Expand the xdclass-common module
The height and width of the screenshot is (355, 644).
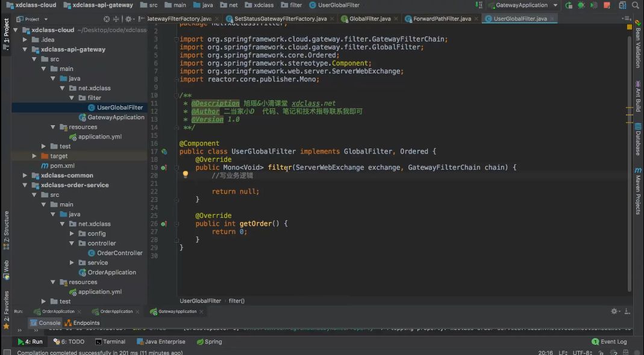25,175
